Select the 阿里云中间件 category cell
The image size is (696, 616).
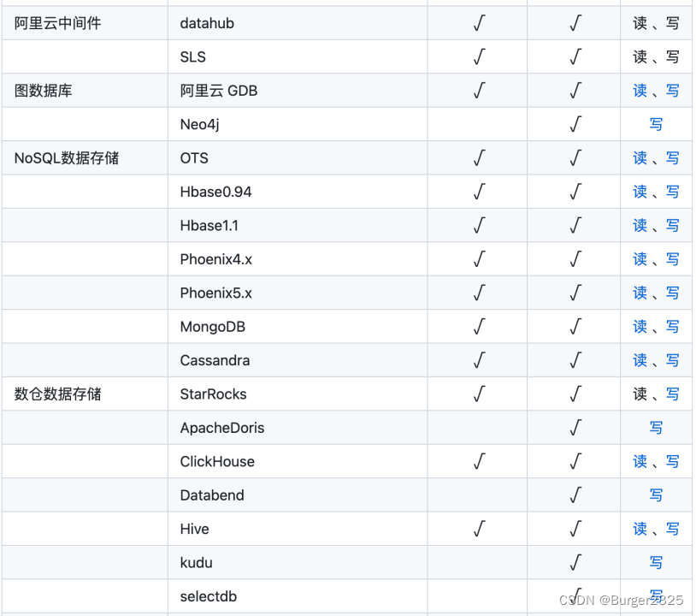click(x=85, y=23)
